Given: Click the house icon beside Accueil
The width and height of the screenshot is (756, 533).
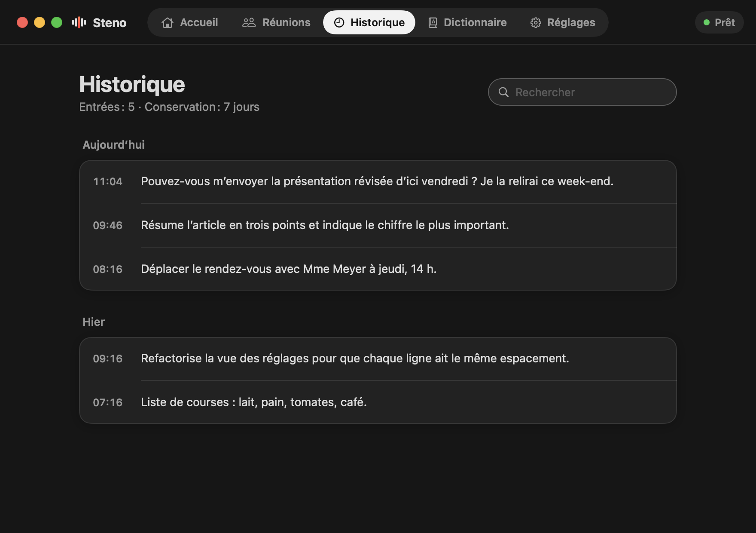Looking at the screenshot, I should click(x=168, y=22).
